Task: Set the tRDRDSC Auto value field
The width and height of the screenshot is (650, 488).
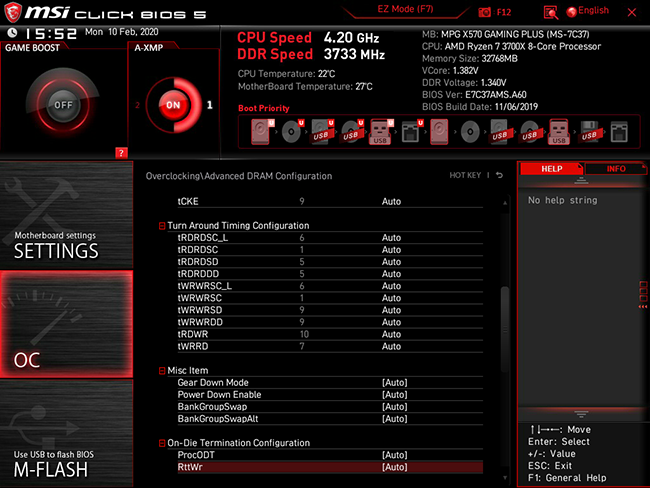Action: point(391,250)
